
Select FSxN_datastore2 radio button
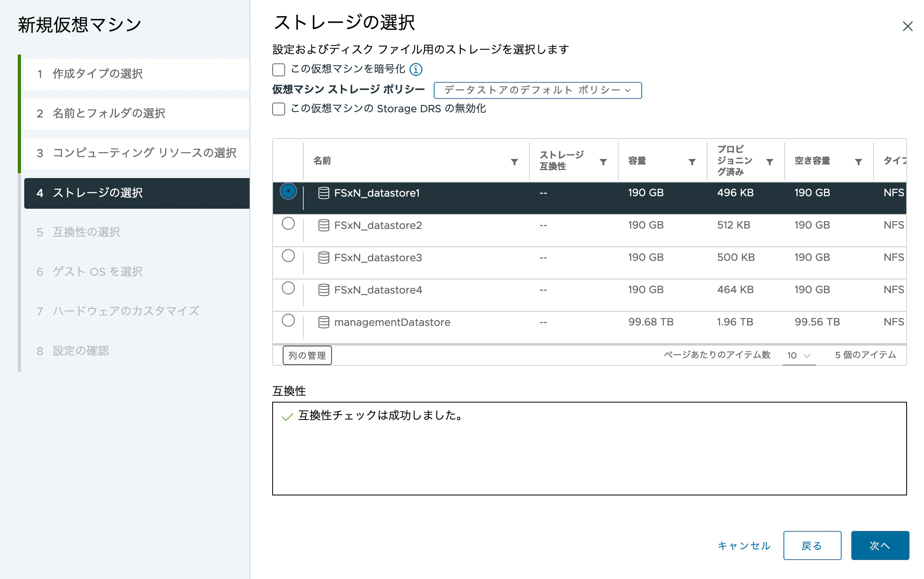[x=288, y=224]
